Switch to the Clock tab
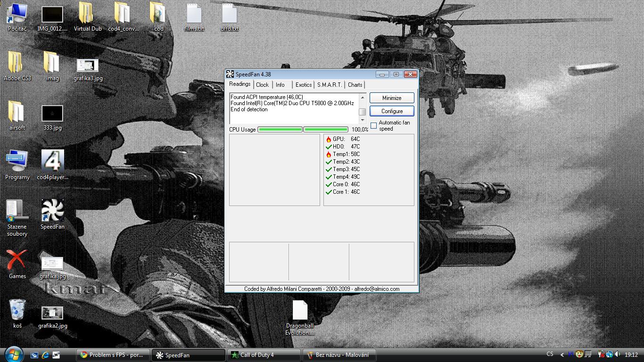 tap(263, 85)
